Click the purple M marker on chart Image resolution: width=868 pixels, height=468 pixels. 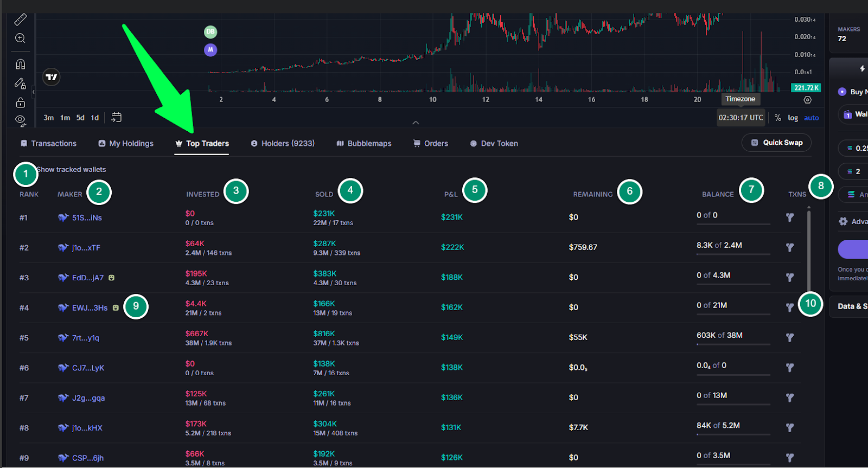[210, 50]
